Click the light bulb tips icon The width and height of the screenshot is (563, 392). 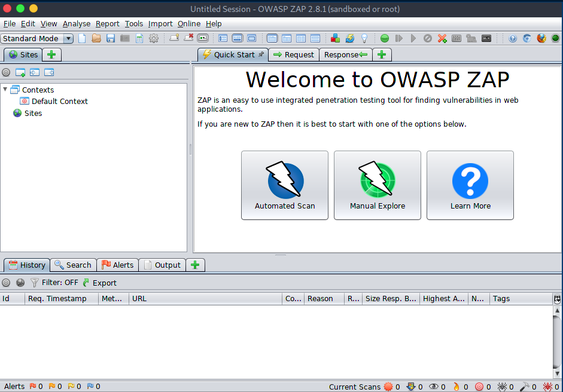[x=364, y=38]
